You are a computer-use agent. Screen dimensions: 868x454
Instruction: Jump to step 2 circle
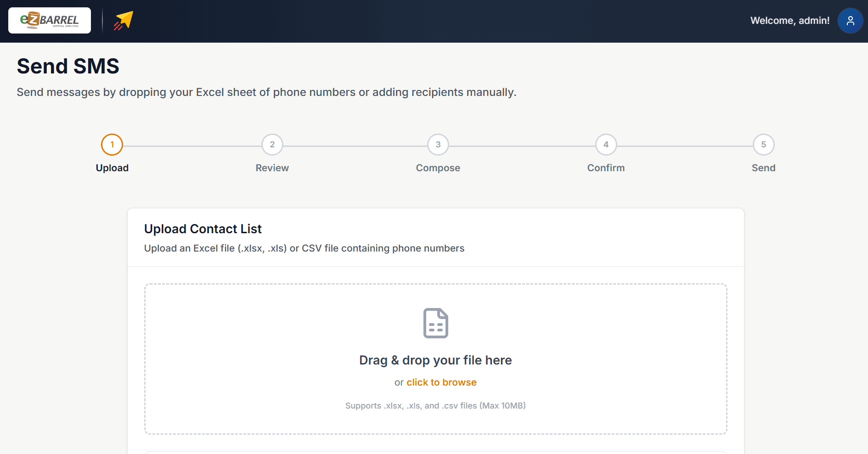pyautogui.click(x=272, y=145)
